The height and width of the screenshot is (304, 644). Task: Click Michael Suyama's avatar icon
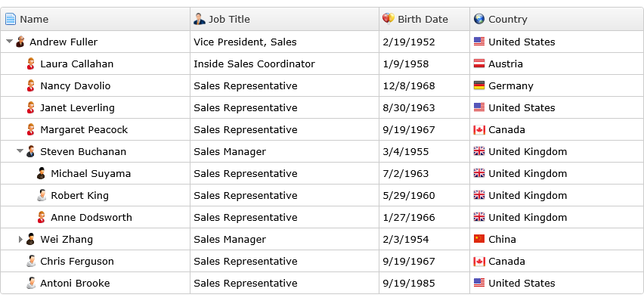coord(41,173)
